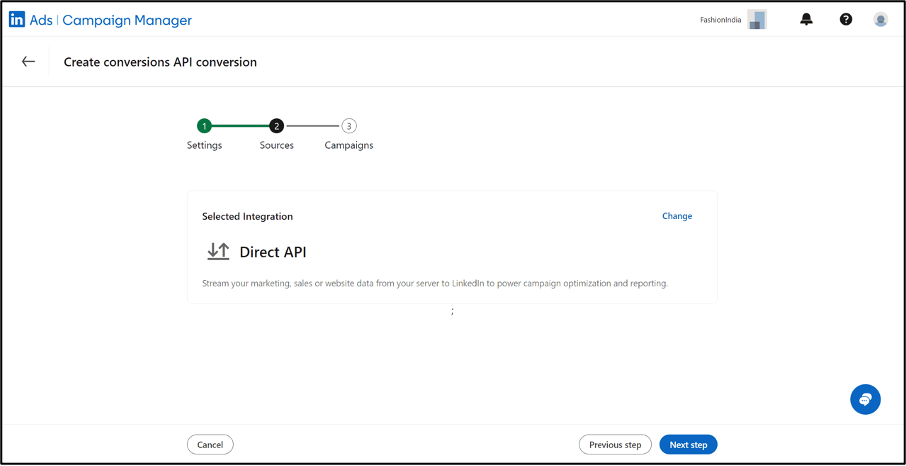Click the Change integration link
Viewport: 906px width, 466px height.
(x=677, y=216)
